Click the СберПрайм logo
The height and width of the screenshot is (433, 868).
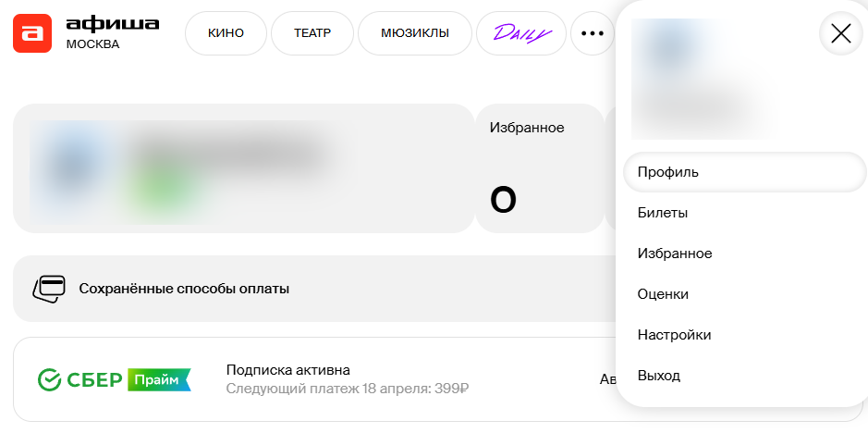pyautogui.click(x=115, y=379)
